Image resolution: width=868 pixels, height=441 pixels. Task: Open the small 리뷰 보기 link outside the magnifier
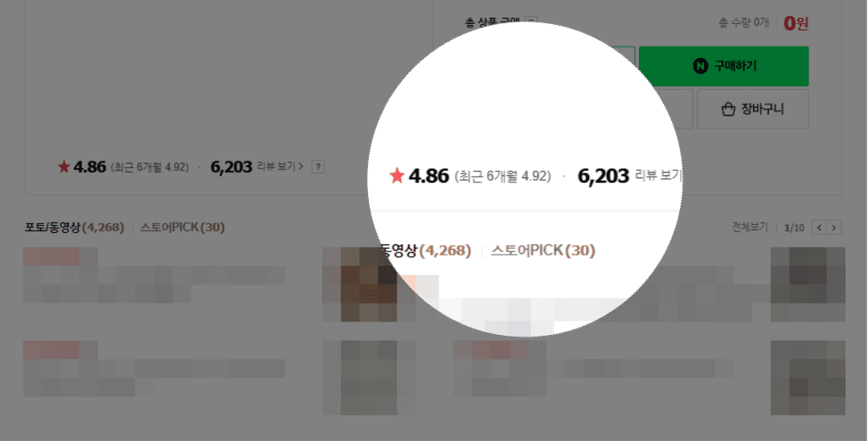click(280, 166)
